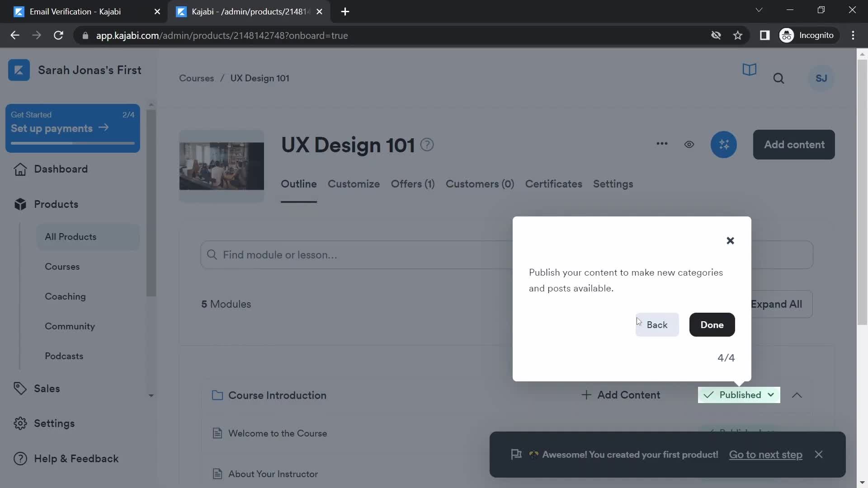Select Courses in the sidebar
The height and width of the screenshot is (488, 868).
point(62,267)
